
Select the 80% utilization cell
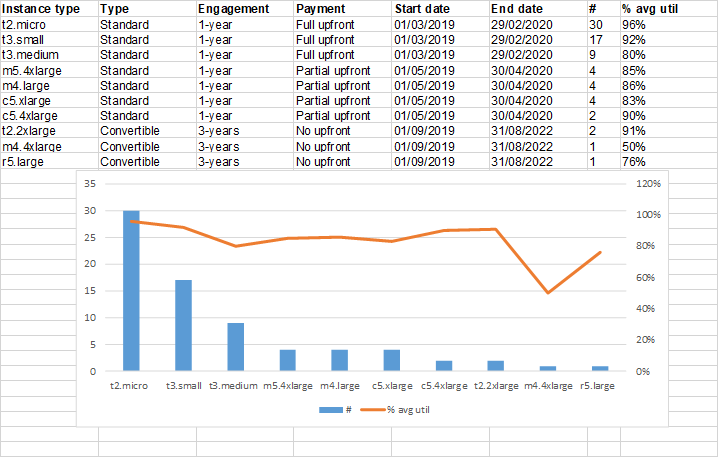tap(669, 55)
